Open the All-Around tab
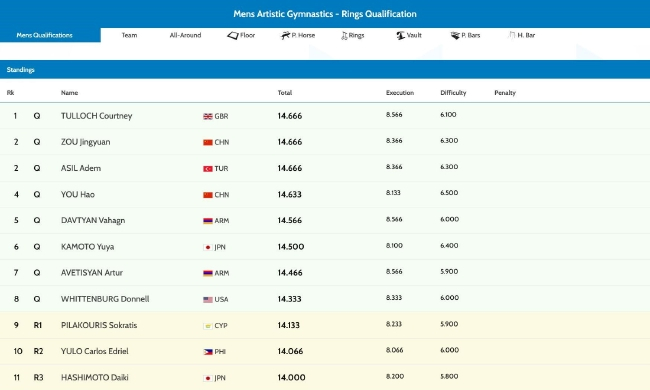Viewport: 650px width, 390px height. coord(185,35)
